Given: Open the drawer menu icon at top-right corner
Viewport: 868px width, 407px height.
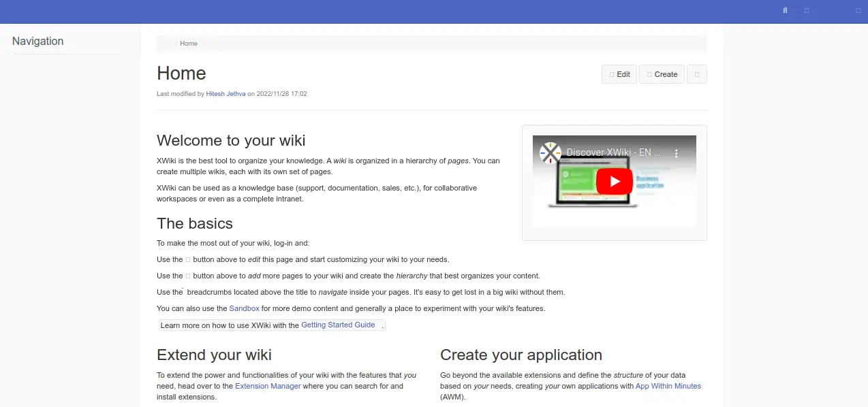Looking at the screenshot, I should (858, 11).
